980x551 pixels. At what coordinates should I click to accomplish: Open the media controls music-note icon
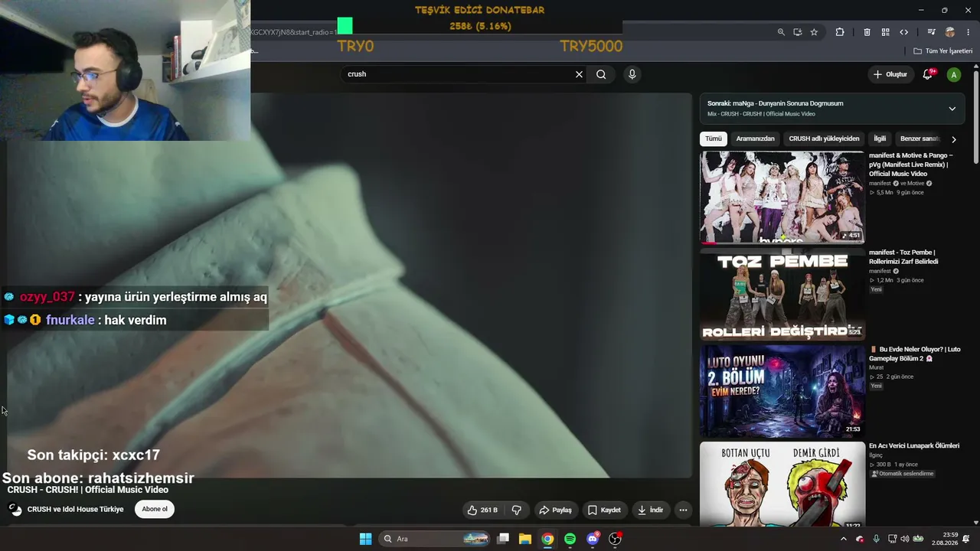click(x=931, y=32)
